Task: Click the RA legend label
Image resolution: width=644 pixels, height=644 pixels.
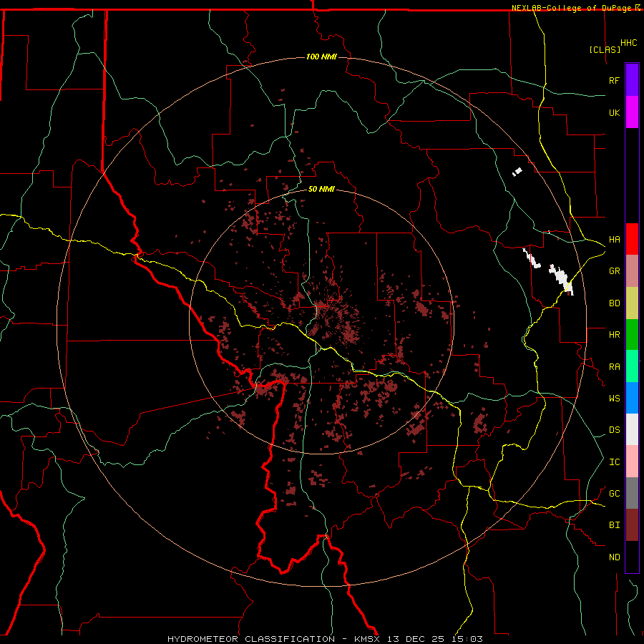Action: pos(614,367)
